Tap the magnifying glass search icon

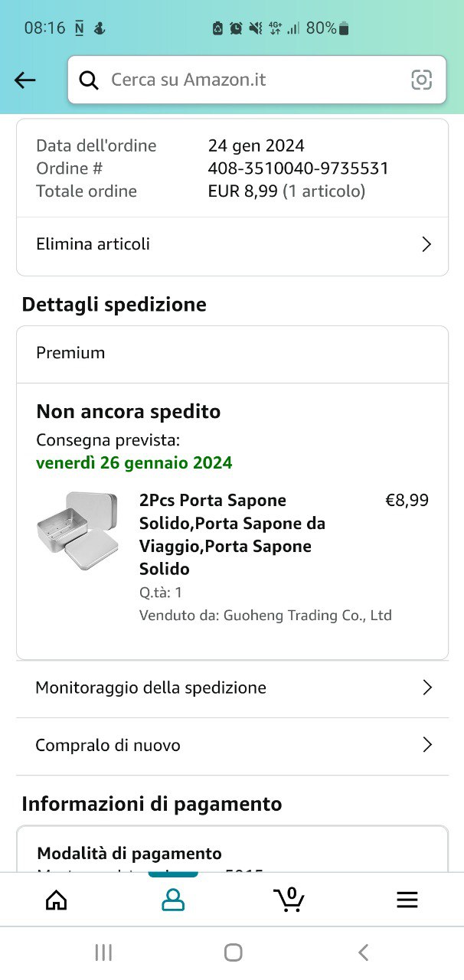click(x=89, y=80)
